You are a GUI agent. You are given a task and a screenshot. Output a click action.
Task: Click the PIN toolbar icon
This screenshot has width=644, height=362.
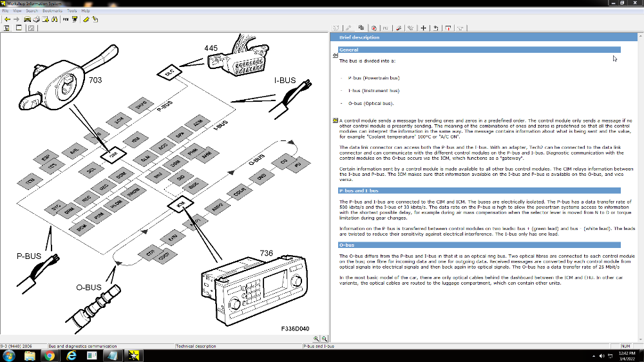tap(65, 19)
